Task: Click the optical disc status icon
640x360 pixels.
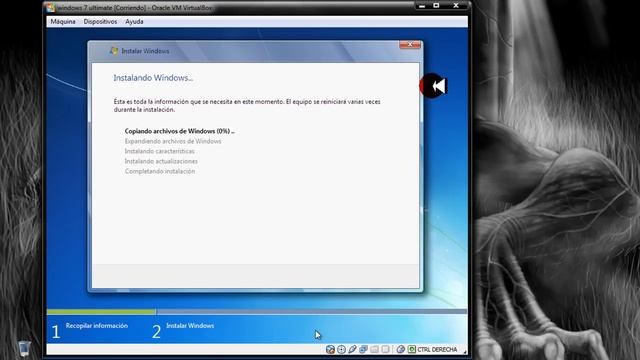Action: [342, 349]
